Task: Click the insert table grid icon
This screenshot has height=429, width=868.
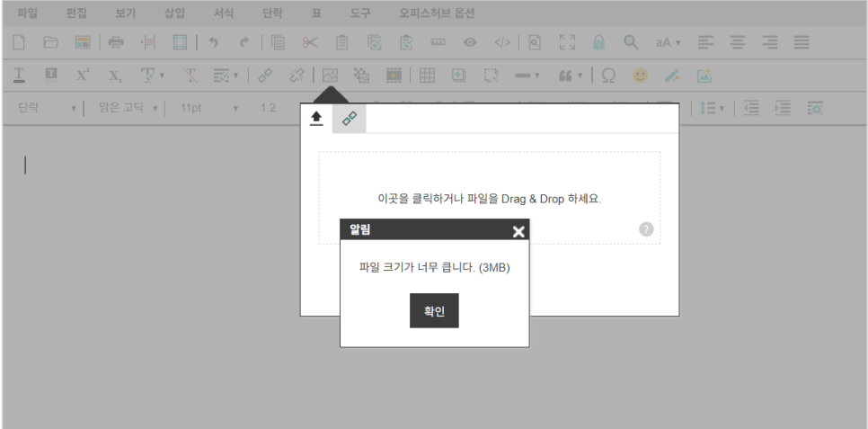Action: coord(427,76)
